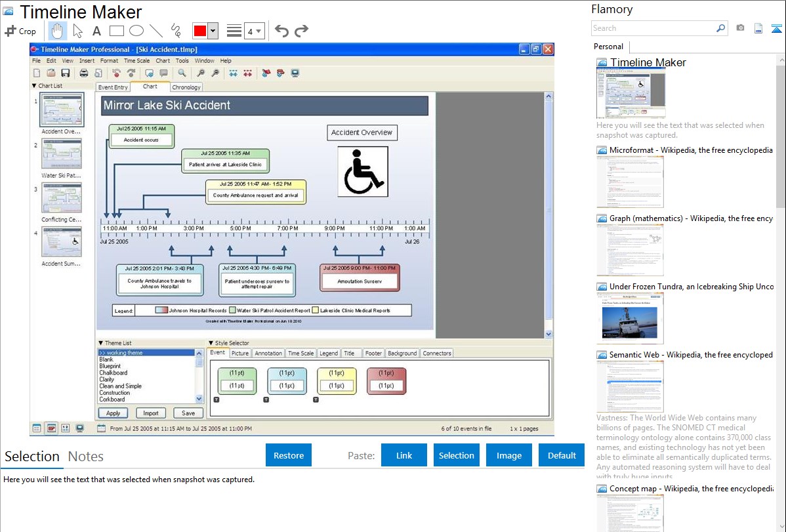
Task: Select the arrow pointer tool
Action: [x=77, y=31]
